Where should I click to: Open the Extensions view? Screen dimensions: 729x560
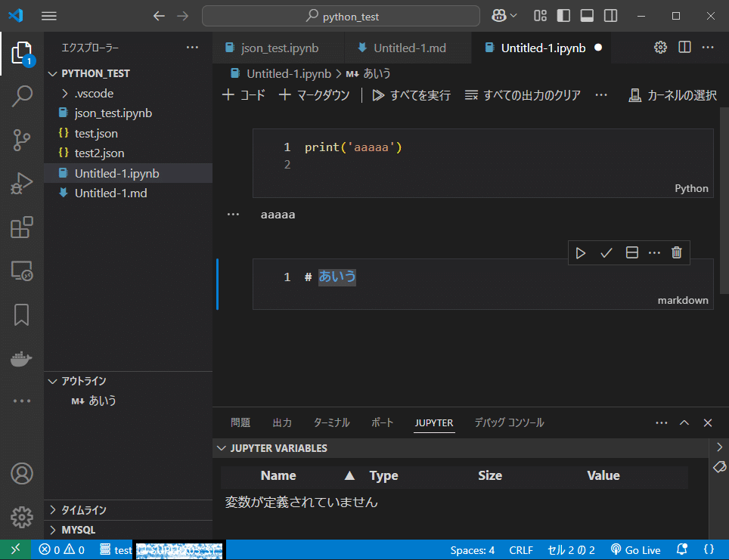tap(23, 225)
